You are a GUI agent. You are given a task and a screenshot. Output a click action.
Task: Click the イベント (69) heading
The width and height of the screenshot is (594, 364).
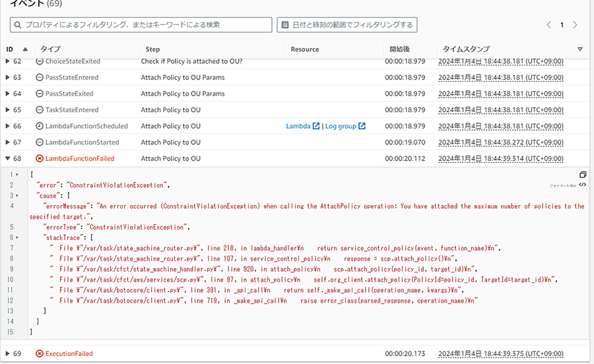pyautogui.click(x=36, y=4)
